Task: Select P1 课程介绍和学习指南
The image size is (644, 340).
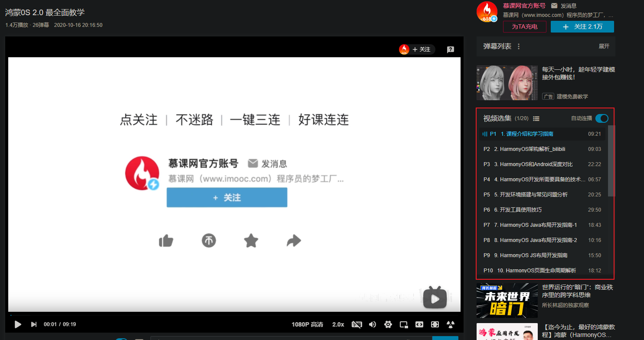Action: pos(542,134)
